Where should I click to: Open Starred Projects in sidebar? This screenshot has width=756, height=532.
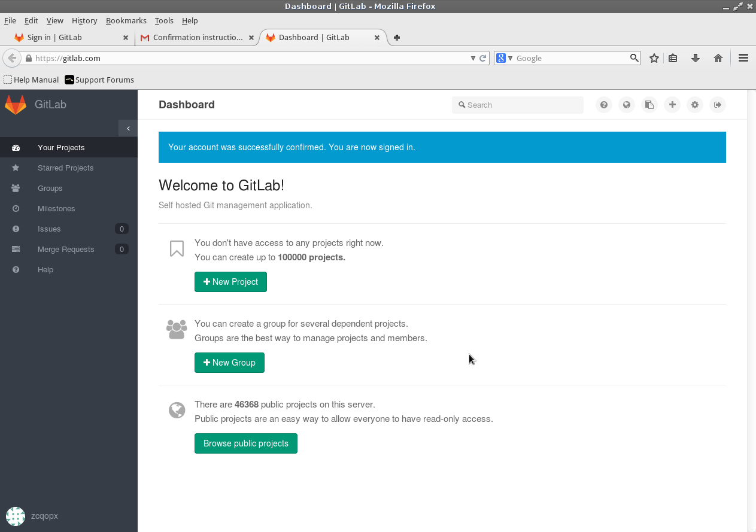[69, 168]
